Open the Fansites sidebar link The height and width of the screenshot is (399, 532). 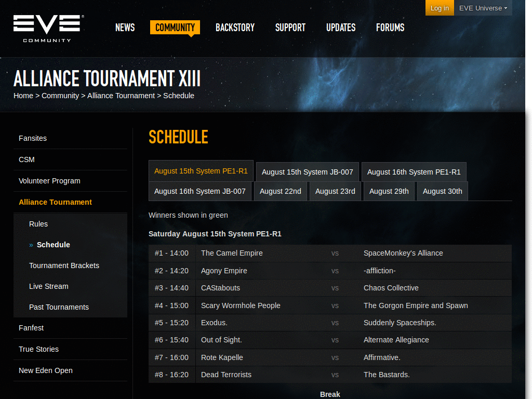coord(32,138)
